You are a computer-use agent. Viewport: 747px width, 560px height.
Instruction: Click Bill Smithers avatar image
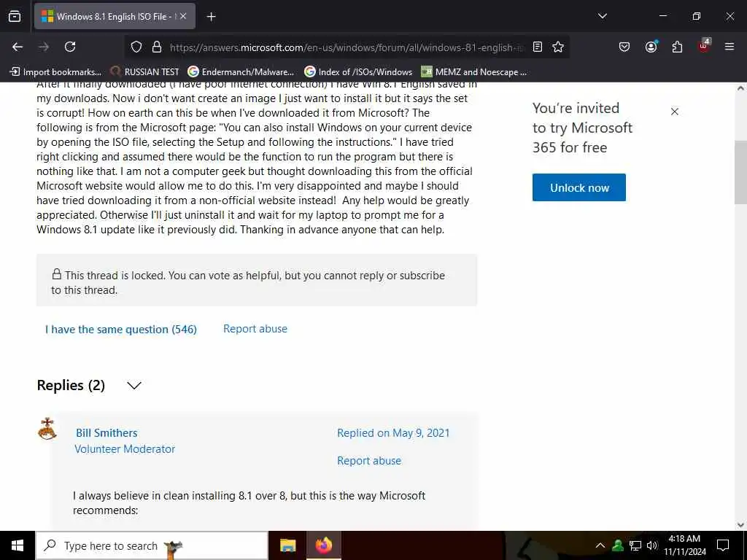[x=47, y=429]
